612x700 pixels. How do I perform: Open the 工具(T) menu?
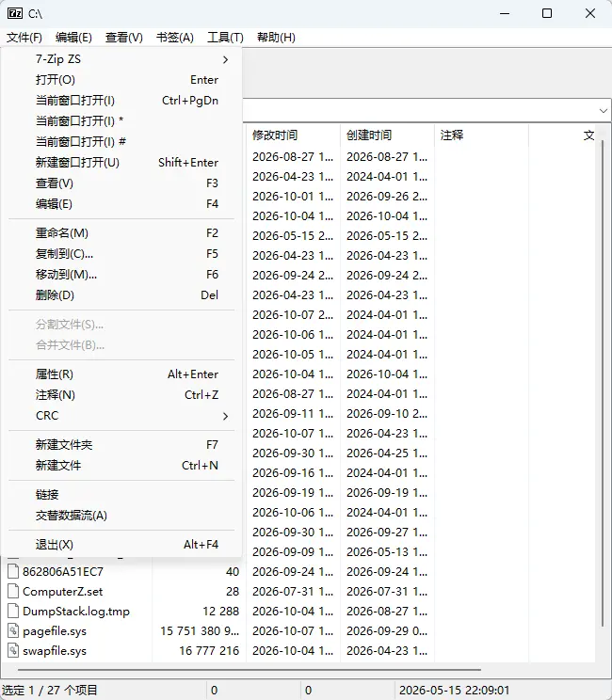(225, 38)
